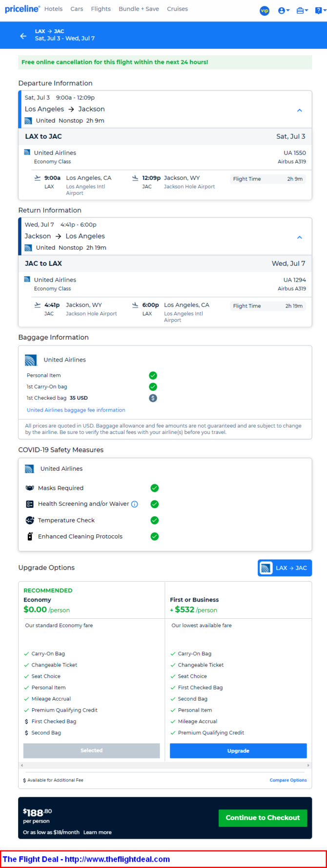Click the free online cancellation banner
This screenshot has width=327, height=868.
[x=165, y=62]
